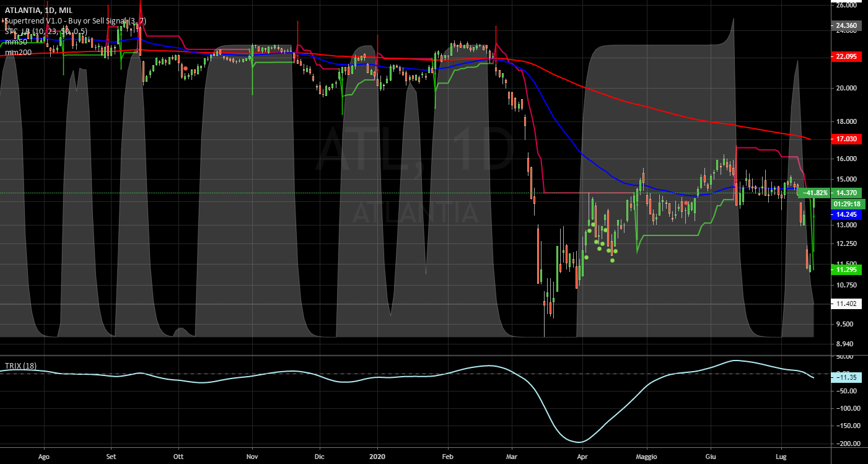Click the red 17.030 price label

click(x=846, y=139)
